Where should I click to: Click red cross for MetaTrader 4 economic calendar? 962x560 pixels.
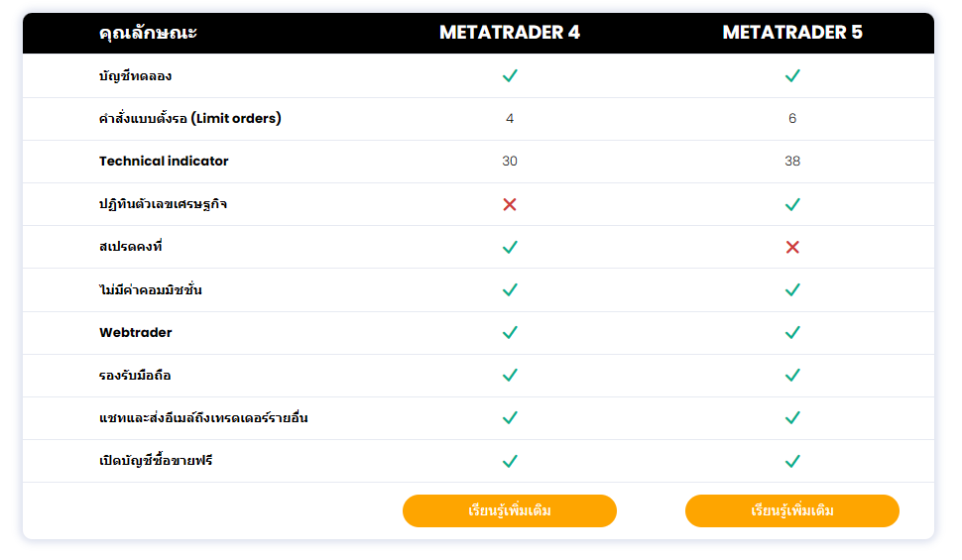[x=510, y=204]
